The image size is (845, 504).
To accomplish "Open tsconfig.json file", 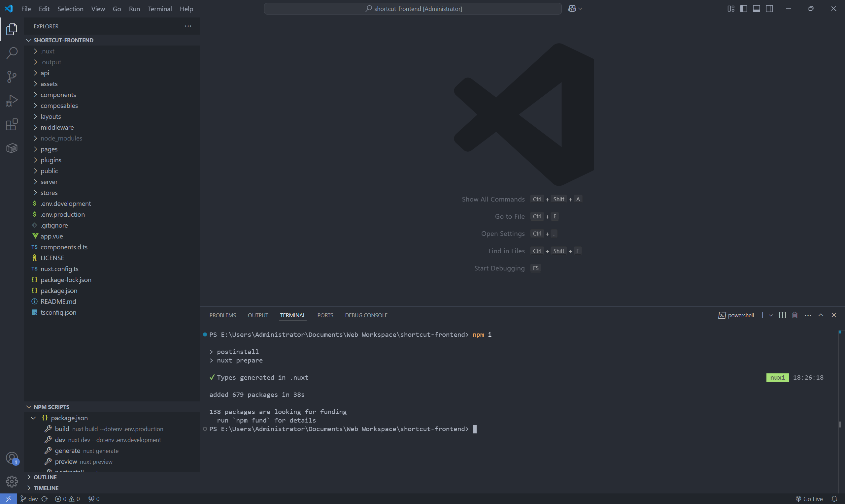I will click(x=112, y=312).
